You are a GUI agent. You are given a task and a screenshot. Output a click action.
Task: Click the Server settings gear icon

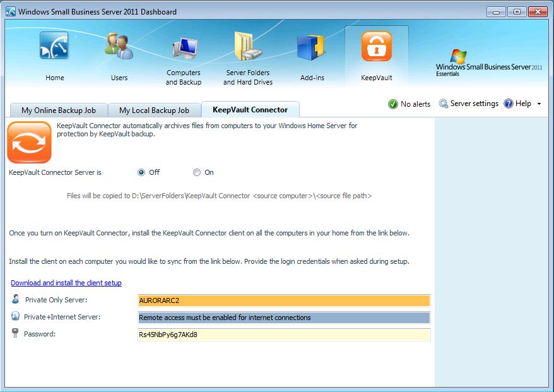[443, 104]
